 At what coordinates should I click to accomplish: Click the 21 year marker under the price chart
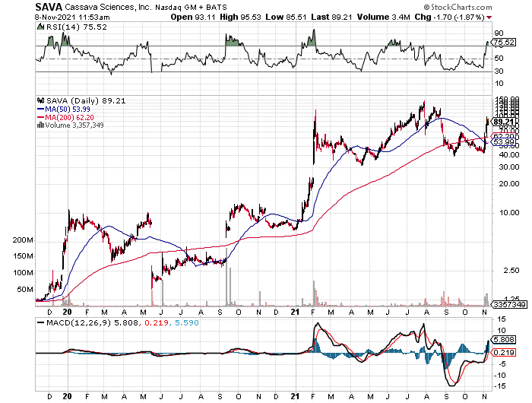coord(296,312)
